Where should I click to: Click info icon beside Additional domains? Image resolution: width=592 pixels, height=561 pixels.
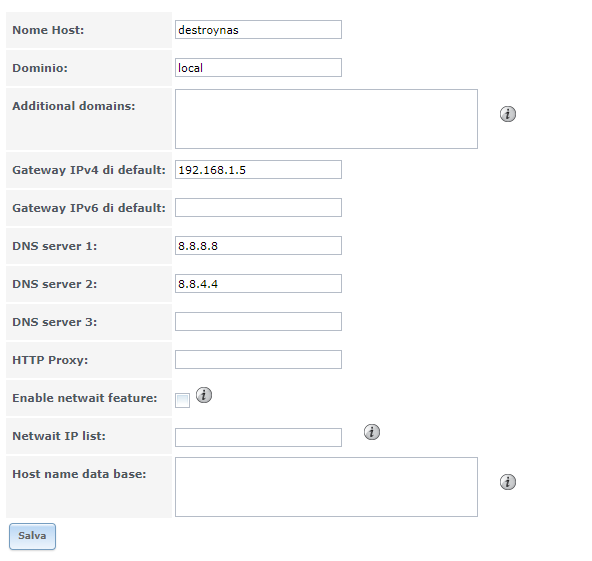click(507, 114)
